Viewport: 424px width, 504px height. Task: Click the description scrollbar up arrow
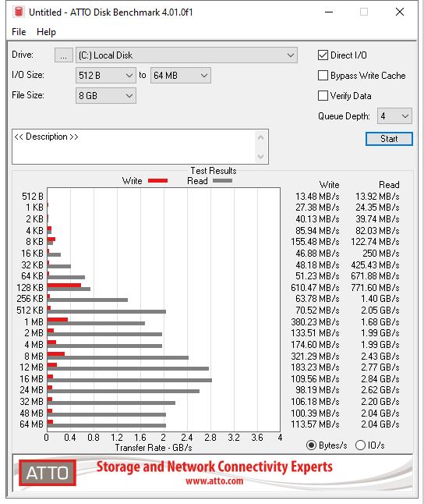261,138
